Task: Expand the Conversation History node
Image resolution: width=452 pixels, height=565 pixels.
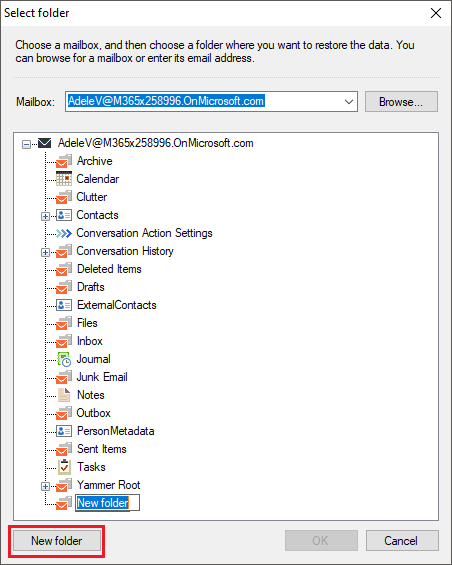Action: tap(45, 252)
